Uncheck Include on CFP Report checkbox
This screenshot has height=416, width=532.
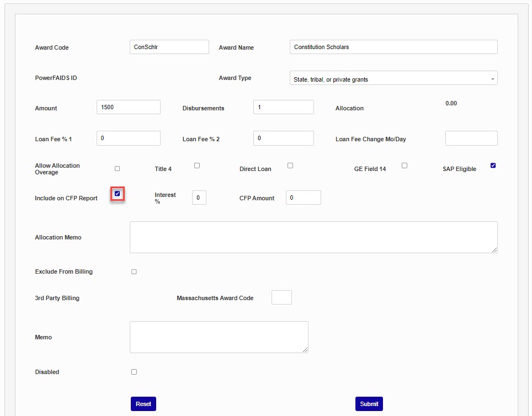(x=117, y=194)
